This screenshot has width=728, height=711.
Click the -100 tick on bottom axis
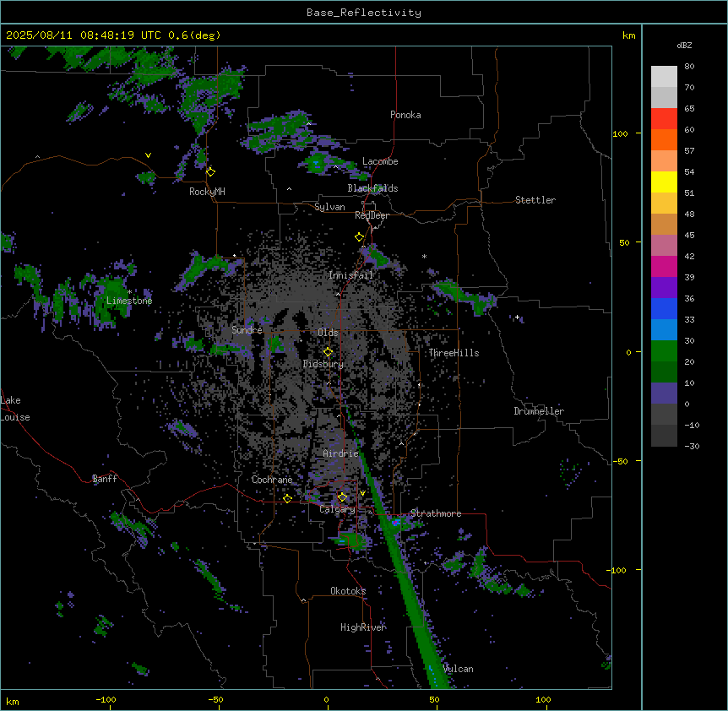(x=106, y=699)
